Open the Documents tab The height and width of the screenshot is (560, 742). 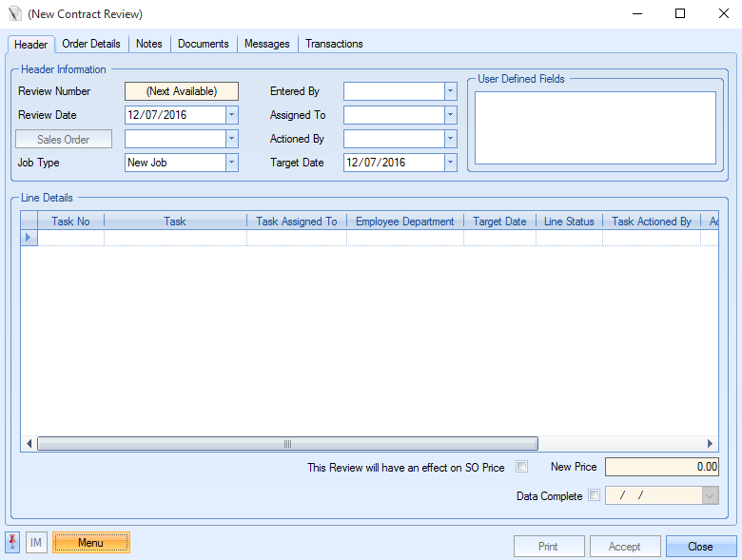pos(203,44)
